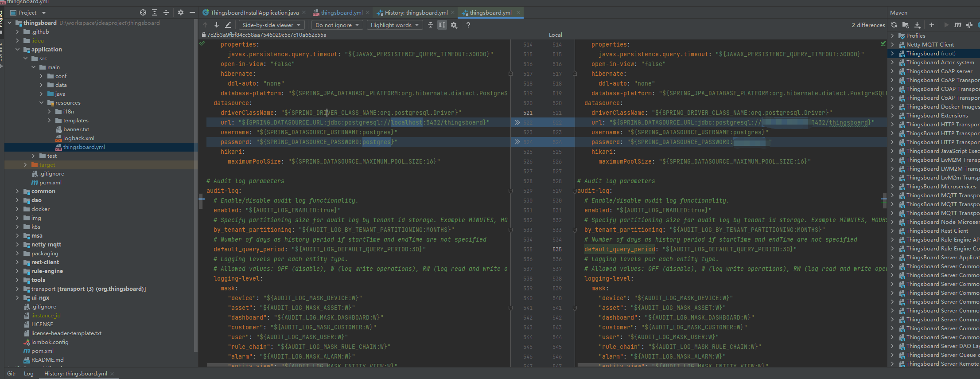The width and height of the screenshot is (980, 379).
Task: Expand the templates folder
Action: [x=49, y=121]
